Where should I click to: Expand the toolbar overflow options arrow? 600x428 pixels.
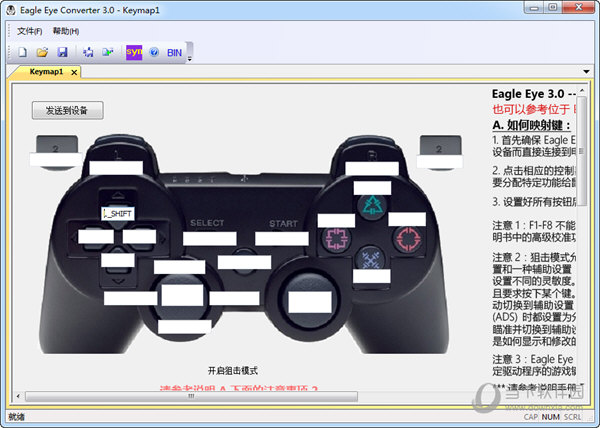[x=189, y=59]
